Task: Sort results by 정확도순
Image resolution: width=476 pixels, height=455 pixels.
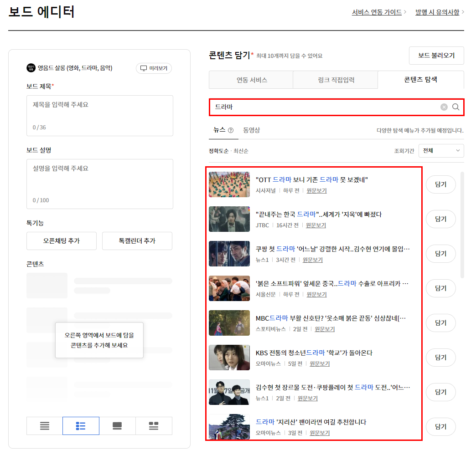Action: tap(218, 151)
